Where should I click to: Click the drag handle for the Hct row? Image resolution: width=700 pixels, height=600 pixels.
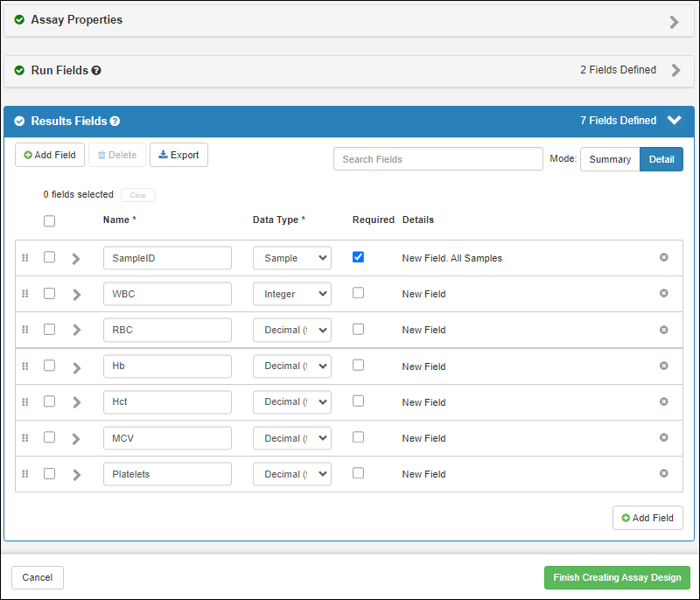(24, 402)
